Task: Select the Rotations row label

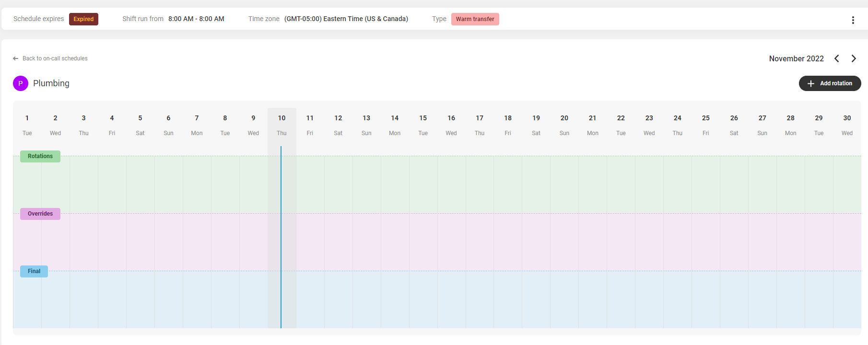Action: click(40, 156)
